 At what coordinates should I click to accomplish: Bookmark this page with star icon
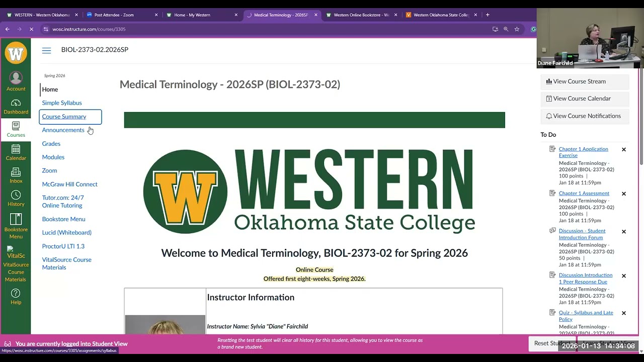(x=517, y=29)
